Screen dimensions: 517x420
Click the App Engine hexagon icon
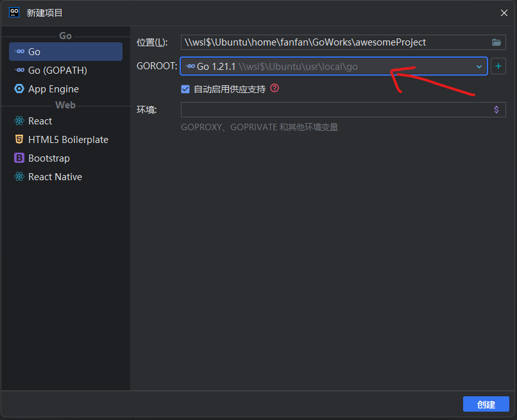[x=19, y=88]
